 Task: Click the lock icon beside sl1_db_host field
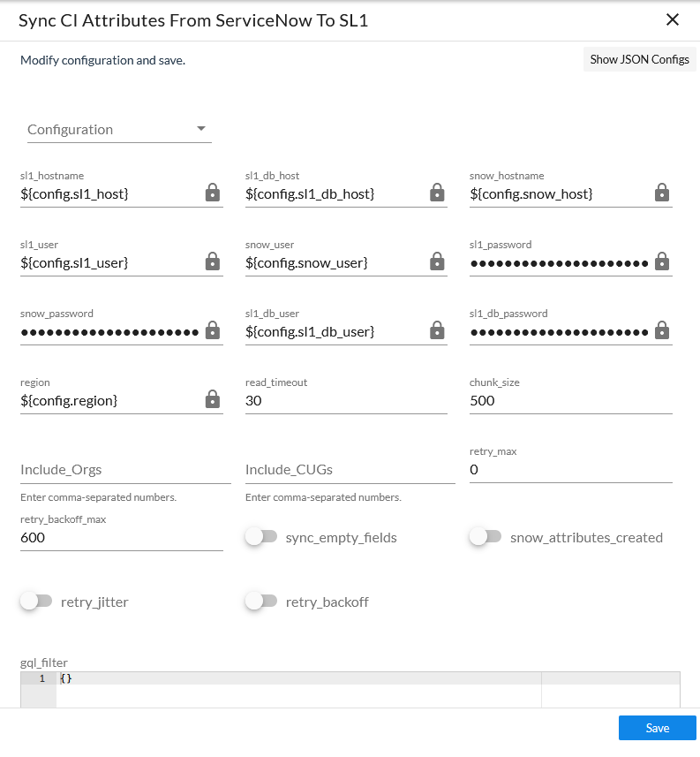(437, 193)
